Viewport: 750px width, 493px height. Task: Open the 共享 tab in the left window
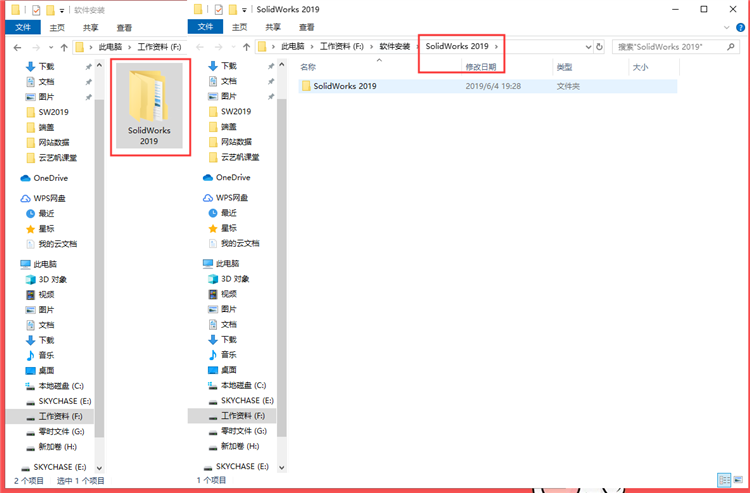coord(90,28)
